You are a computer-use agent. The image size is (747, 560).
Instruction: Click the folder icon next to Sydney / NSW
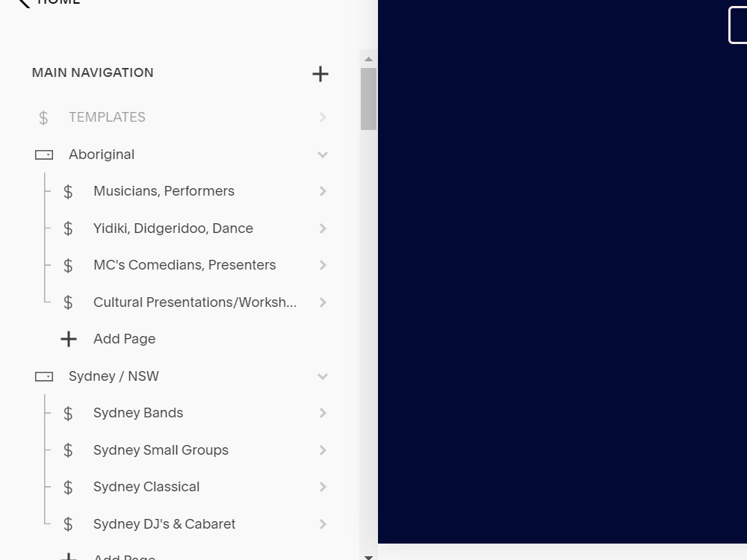click(44, 376)
